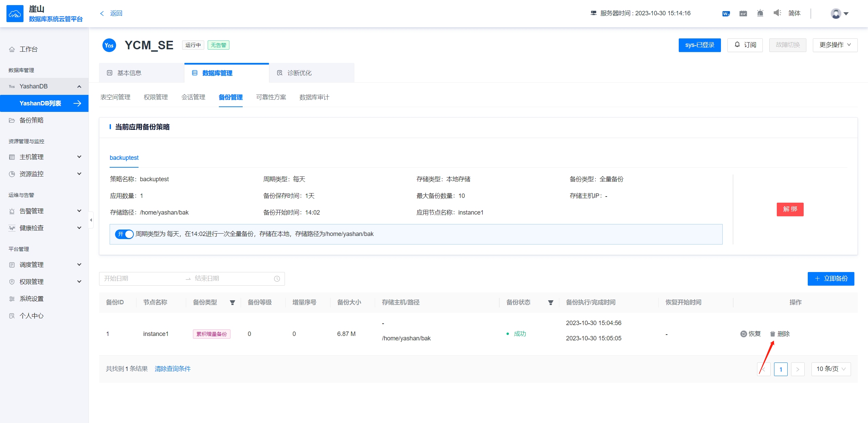Collapse the left sidebar handle

click(91, 220)
